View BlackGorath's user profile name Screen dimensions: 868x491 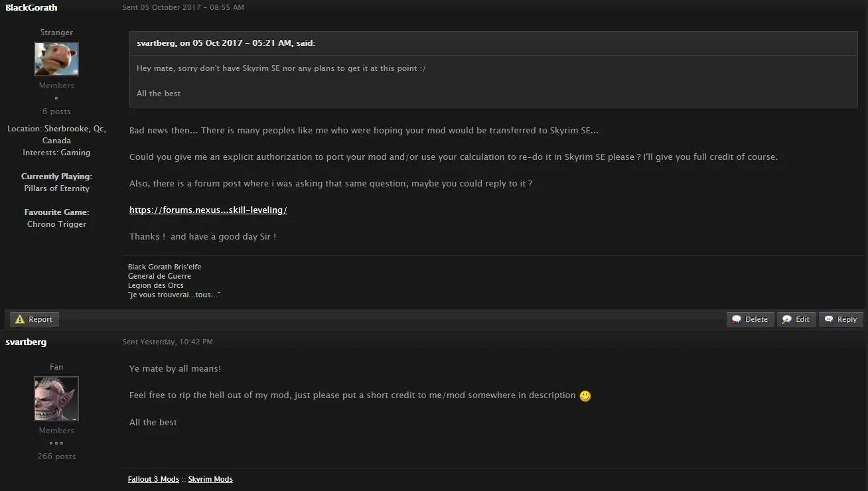[31, 7]
